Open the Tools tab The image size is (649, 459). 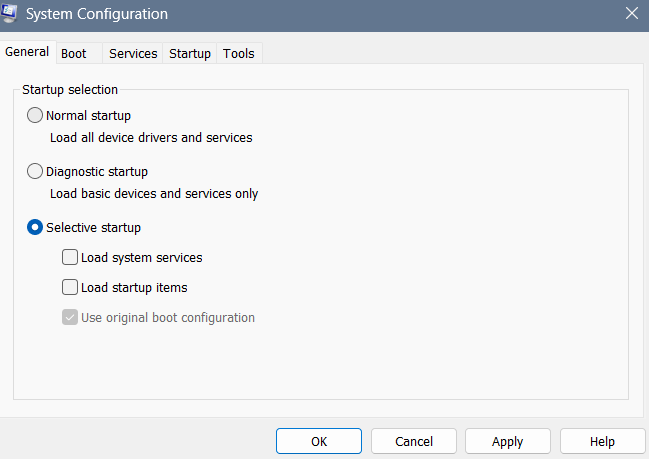[239, 53]
